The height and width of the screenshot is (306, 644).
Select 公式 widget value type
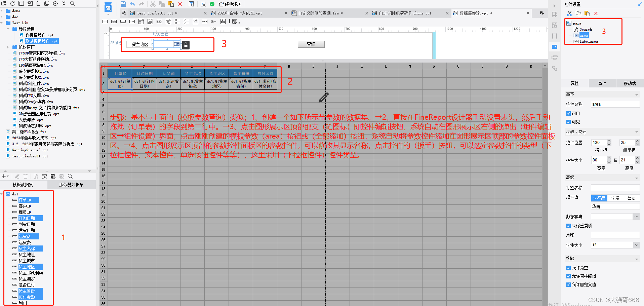click(x=631, y=198)
